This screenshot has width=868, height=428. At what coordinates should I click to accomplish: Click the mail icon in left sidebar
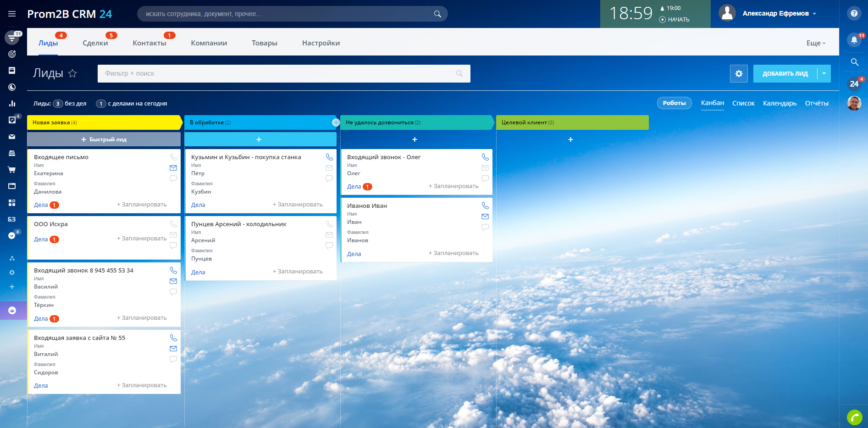pyautogui.click(x=12, y=137)
